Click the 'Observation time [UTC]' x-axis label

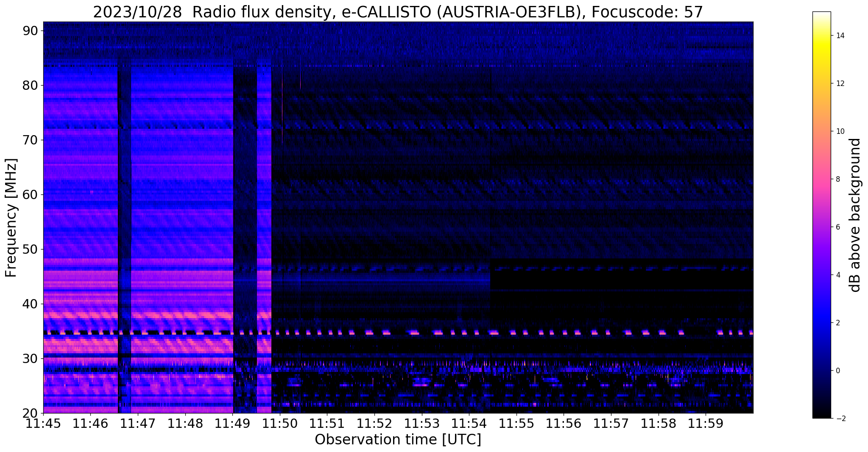pos(398,440)
